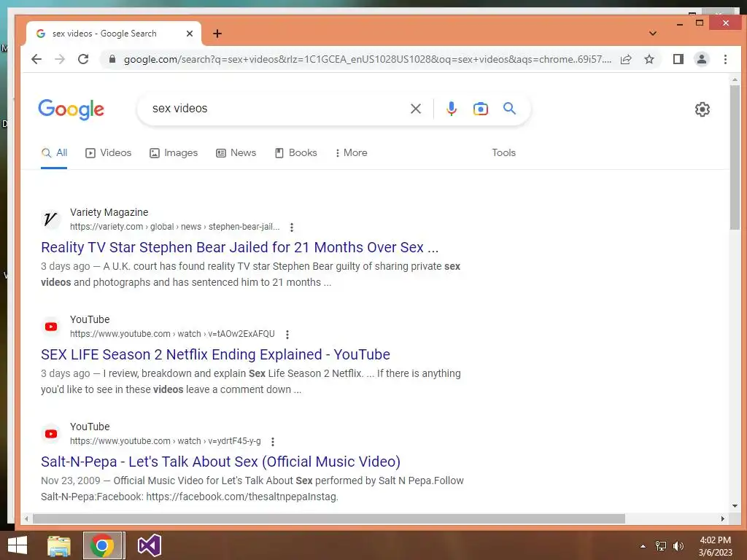Screen dimensions: 747x560
Task: Open Chrome side panel
Action: (678, 59)
